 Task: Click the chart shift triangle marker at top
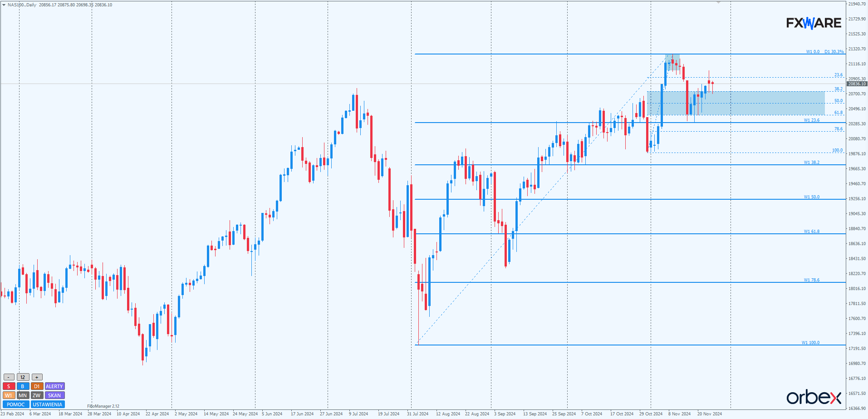tap(718, 3)
